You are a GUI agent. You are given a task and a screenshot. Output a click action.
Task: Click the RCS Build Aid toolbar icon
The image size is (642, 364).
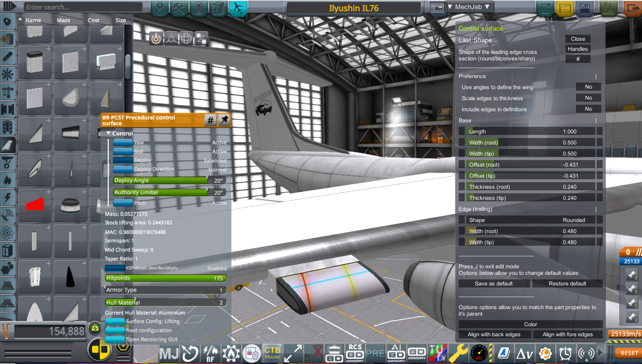click(355, 353)
